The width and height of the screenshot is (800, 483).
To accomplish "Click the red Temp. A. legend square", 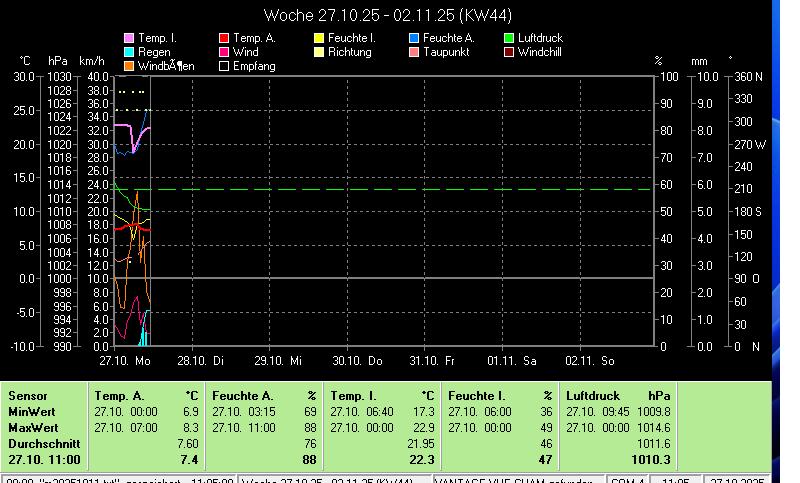I will pos(224,38).
